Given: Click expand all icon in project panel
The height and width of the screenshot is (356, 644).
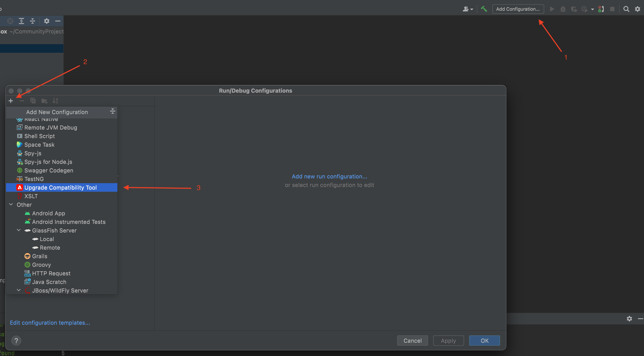Looking at the screenshot, I should pyautogui.click(x=21, y=21).
